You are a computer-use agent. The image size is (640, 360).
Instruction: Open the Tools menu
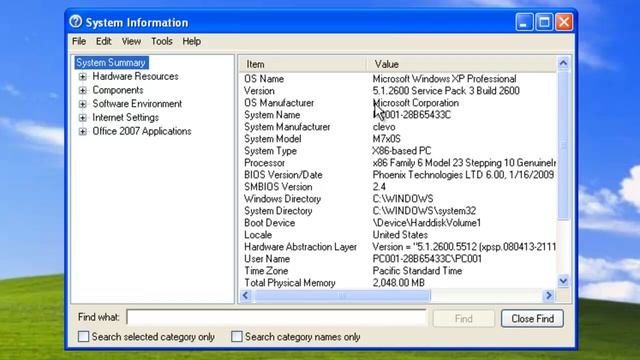[x=162, y=41]
